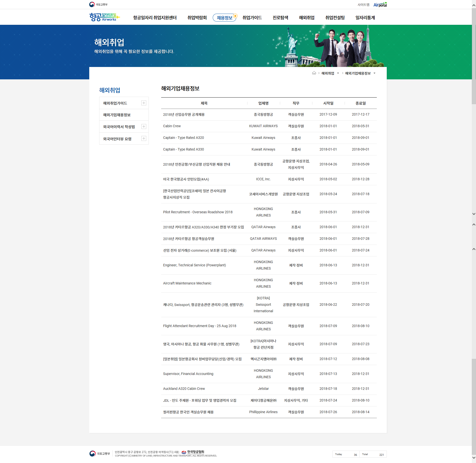This screenshot has height=463, width=476.
Task: Open 카타르항공 A320/A330/A340 현직 부기장 모집
Action: pyautogui.click(x=204, y=227)
